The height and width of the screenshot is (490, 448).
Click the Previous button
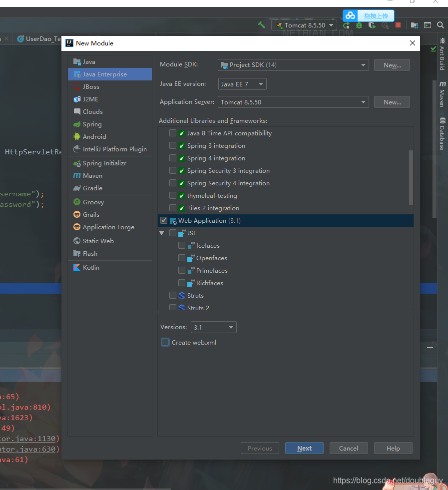(260, 448)
